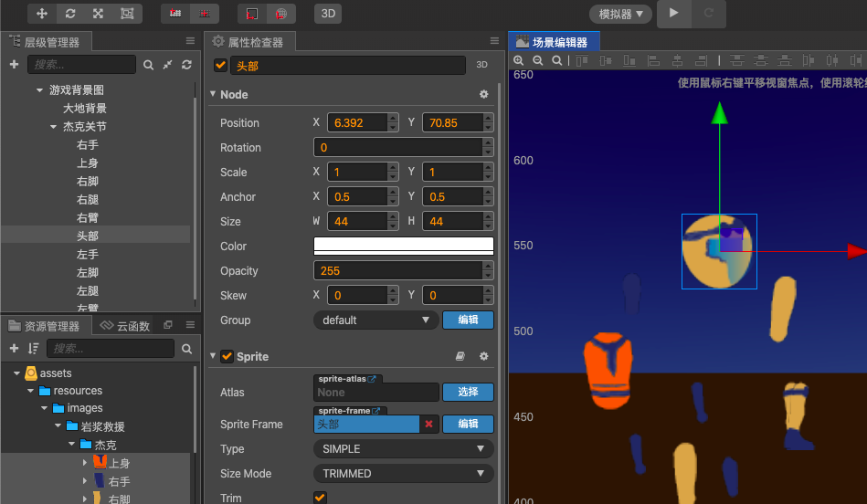Toggle the Sprite component enabled checkbox
867x504 pixels.
(227, 356)
